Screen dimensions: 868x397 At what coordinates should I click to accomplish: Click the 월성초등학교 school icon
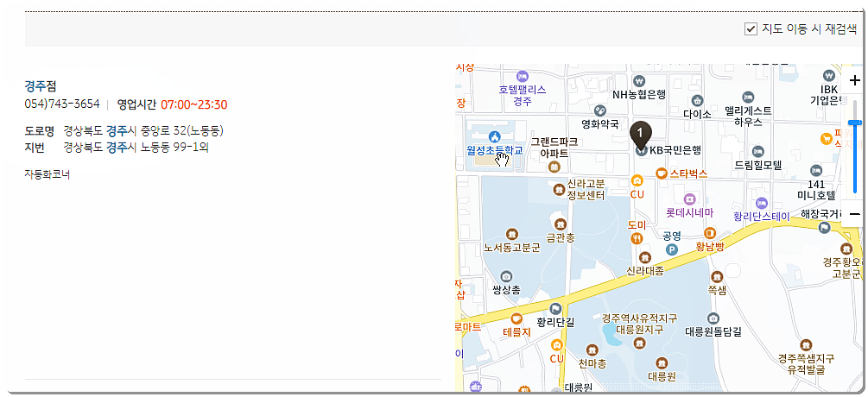point(494,136)
